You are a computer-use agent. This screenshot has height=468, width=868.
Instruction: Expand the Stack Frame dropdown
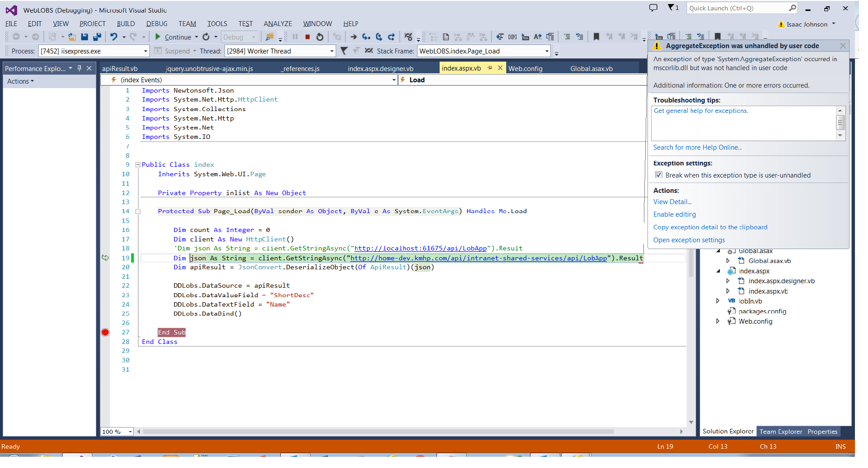pyautogui.click(x=547, y=51)
